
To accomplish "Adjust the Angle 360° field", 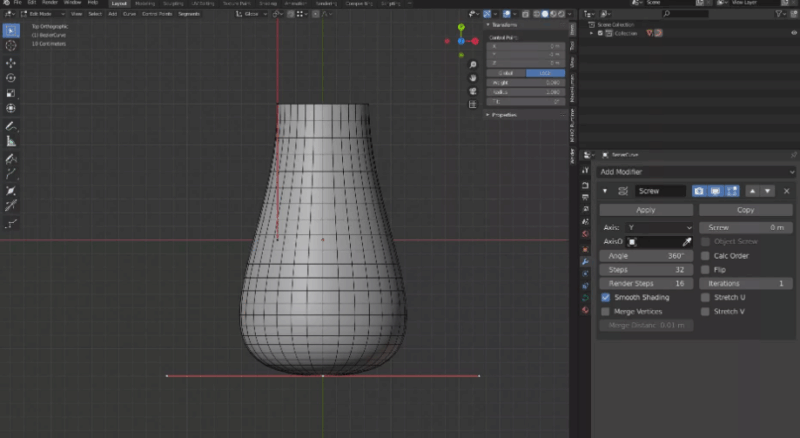I will pos(646,256).
